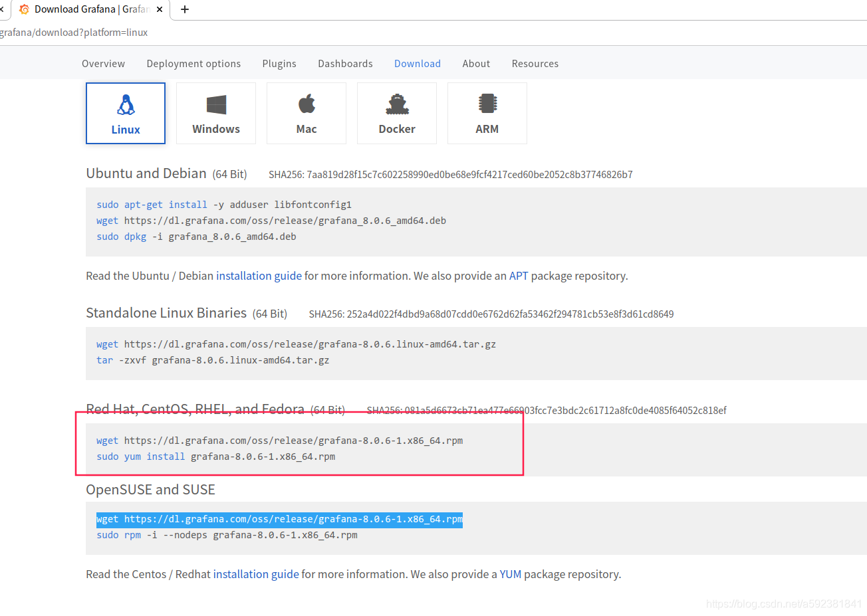Click the sudo apt-get install adduser libfontconfig1 line
This screenshot has height=616, width=867.
pos(224,205)
